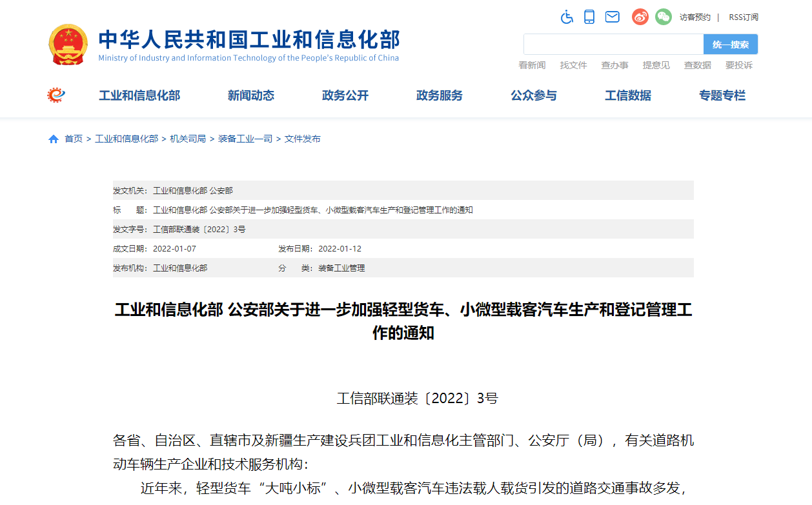Click the site title 中华人民共和国工业和信息化部
This screenshot has width=812, height=505.
point(249,39)
